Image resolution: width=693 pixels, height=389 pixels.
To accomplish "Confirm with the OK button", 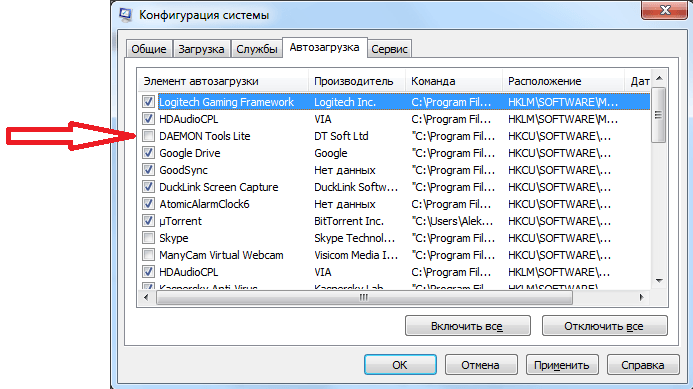I will tap(400, 365).
